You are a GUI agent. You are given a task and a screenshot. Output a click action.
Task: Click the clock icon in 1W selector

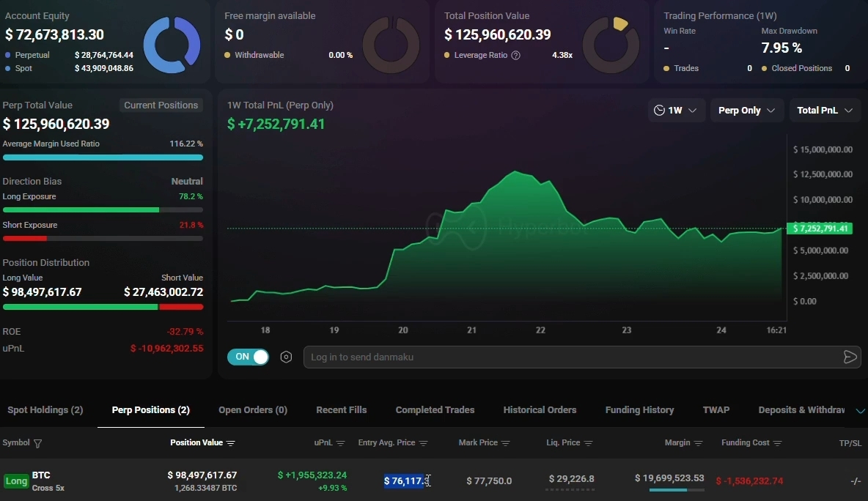[x=659, y=110]
